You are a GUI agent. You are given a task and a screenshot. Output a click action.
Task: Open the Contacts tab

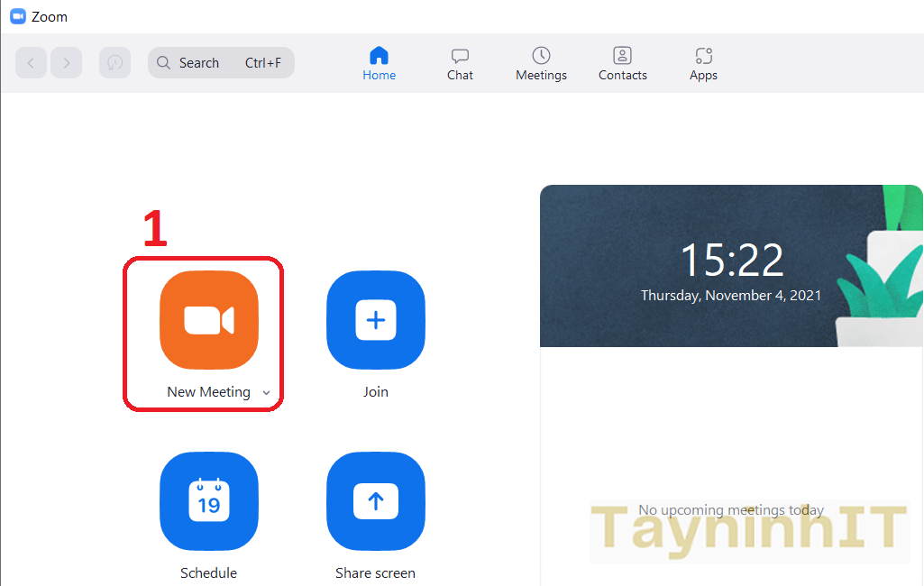coord(622,64)
